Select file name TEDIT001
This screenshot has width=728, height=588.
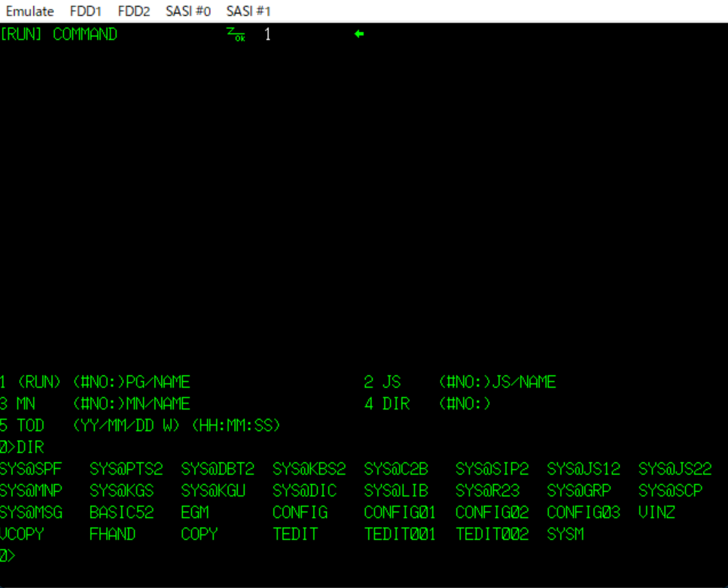(399, 535)
